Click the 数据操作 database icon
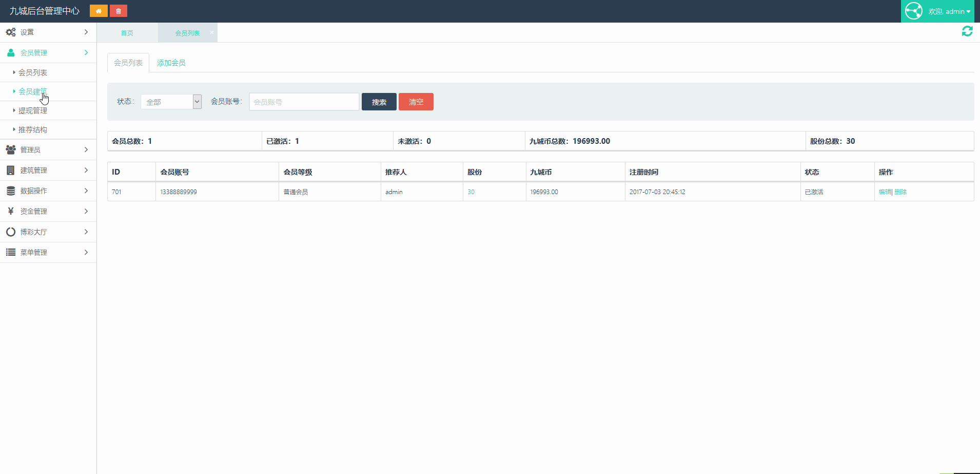This screenshot has width=980, height=474. click(11, 191)
